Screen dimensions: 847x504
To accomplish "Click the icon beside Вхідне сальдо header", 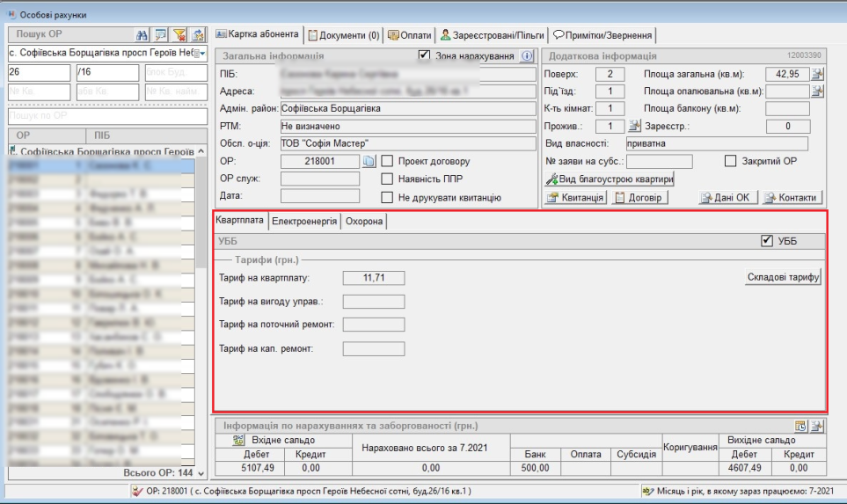I will click(x=238, y=440).
